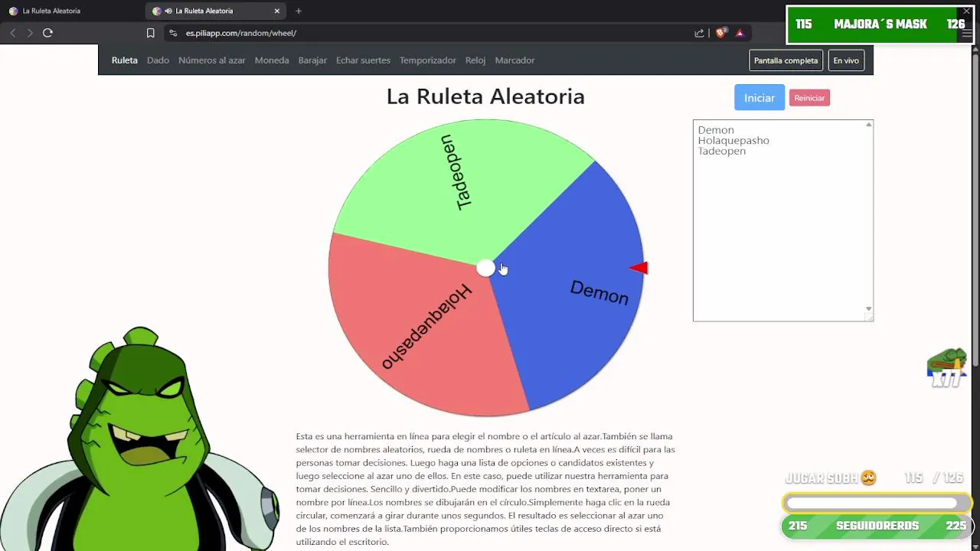Reset the wheel with Reiniciar
The width and height of the screenshot is (980, 551).
(809, 98)
